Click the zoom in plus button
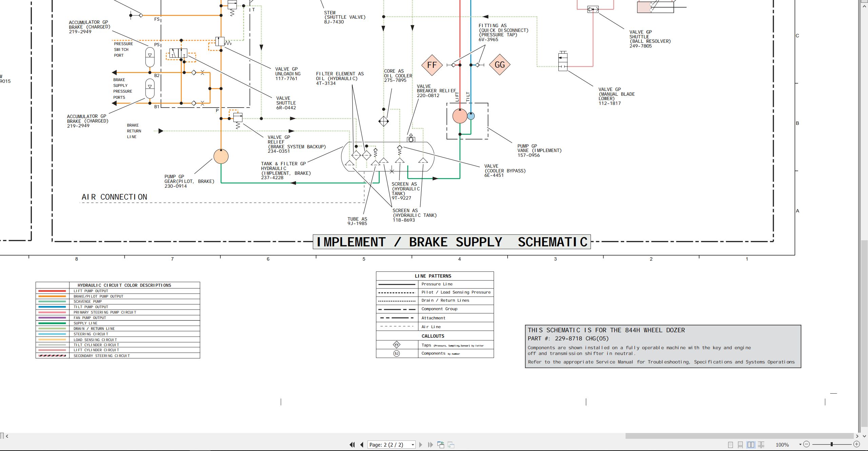This screenshot has width=868, height=451. [856, 444]
